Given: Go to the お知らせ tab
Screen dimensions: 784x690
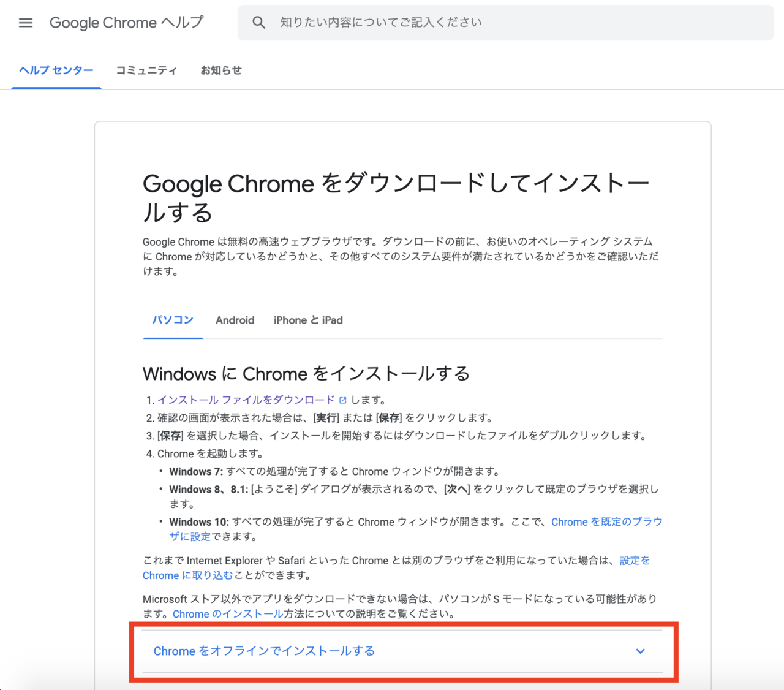Looking at the screenshot, I should pos(221,70).
